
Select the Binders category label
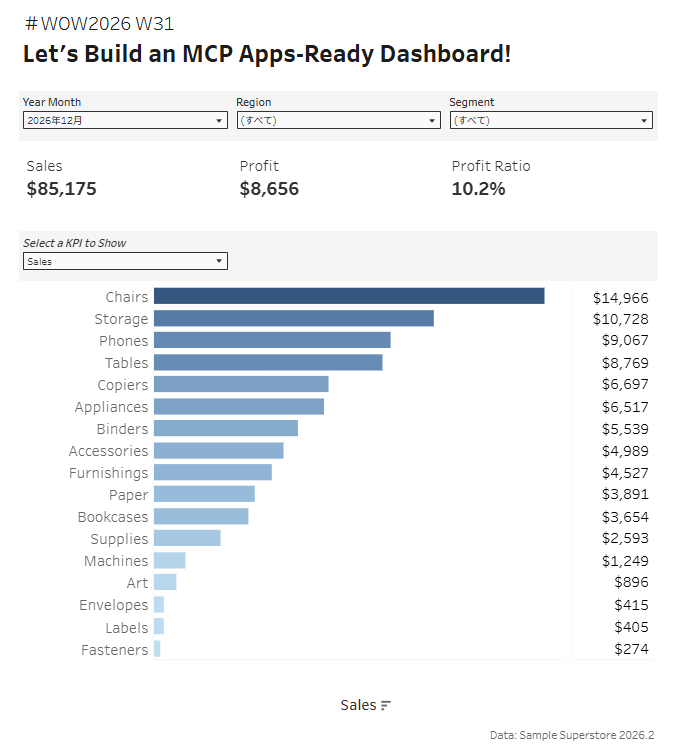pos(122,429)
